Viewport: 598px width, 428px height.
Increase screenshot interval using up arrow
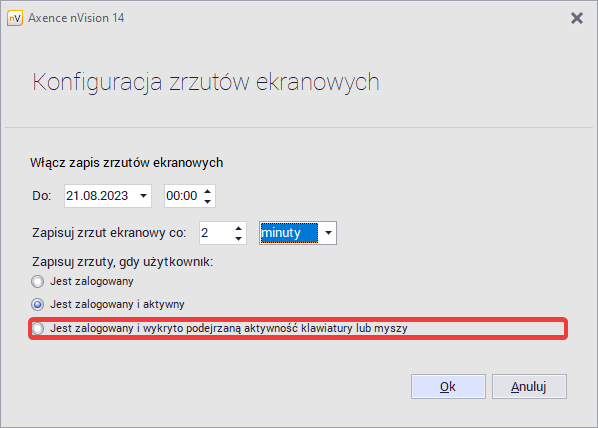click(x=238, y=228)
